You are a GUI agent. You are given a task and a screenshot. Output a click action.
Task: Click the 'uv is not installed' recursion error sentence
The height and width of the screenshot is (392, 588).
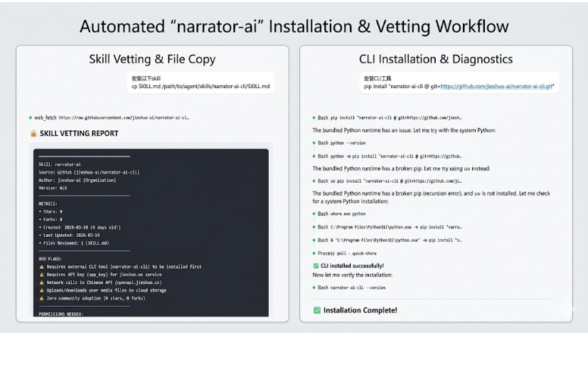432,197
